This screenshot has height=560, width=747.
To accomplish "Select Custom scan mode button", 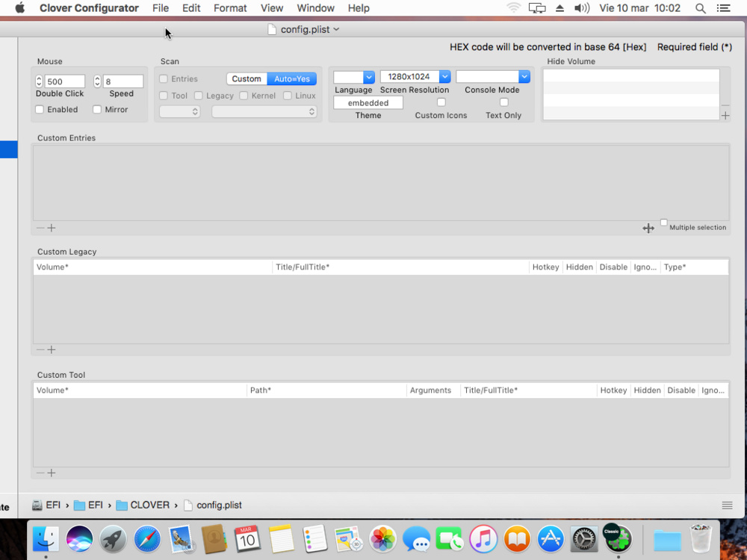I will [247, 79].
